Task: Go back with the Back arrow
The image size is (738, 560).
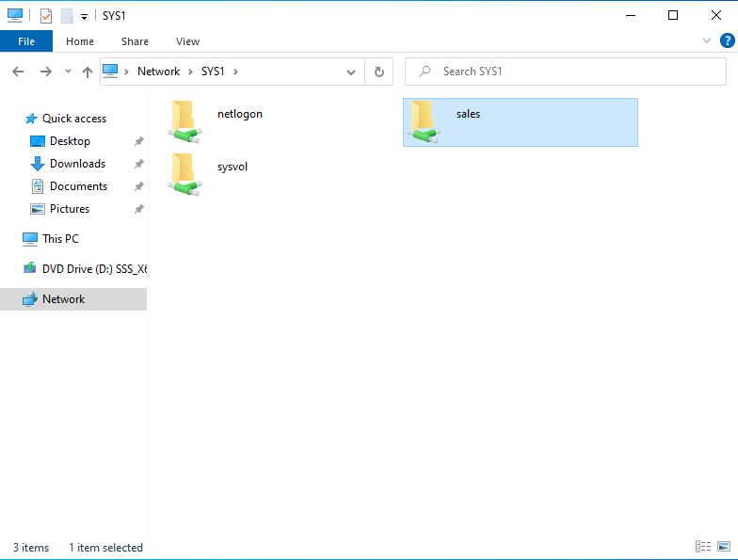Action: click(x=18, y=72)
